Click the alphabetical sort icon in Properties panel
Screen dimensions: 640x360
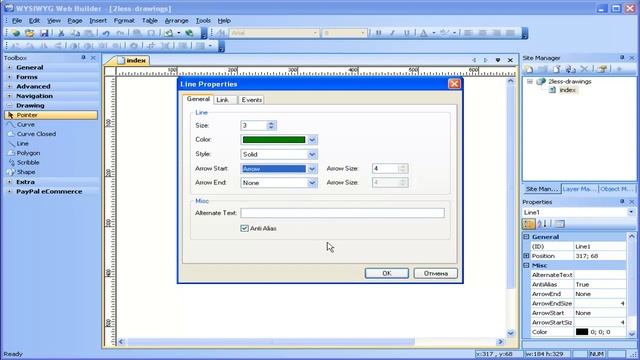click(542, 224)
